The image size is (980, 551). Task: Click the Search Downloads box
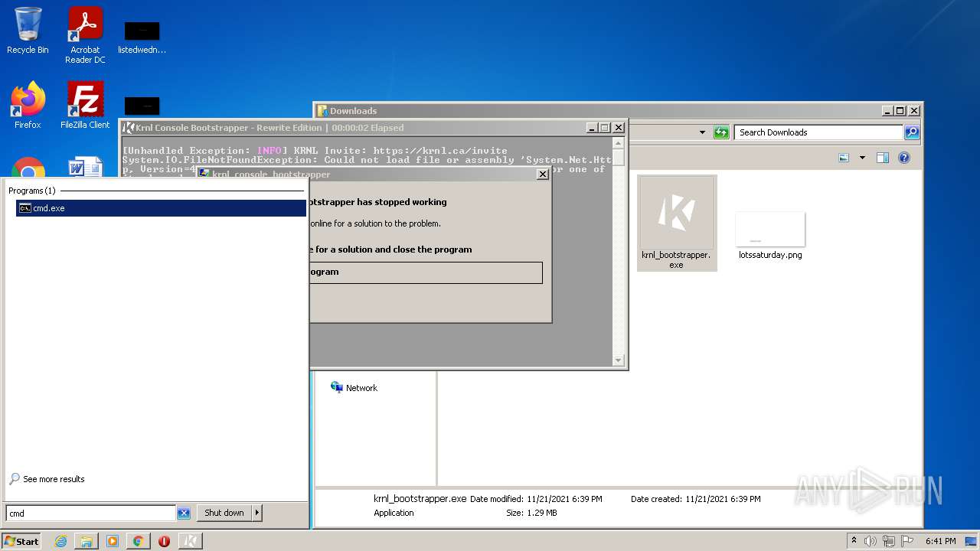(x=818, y=132)
